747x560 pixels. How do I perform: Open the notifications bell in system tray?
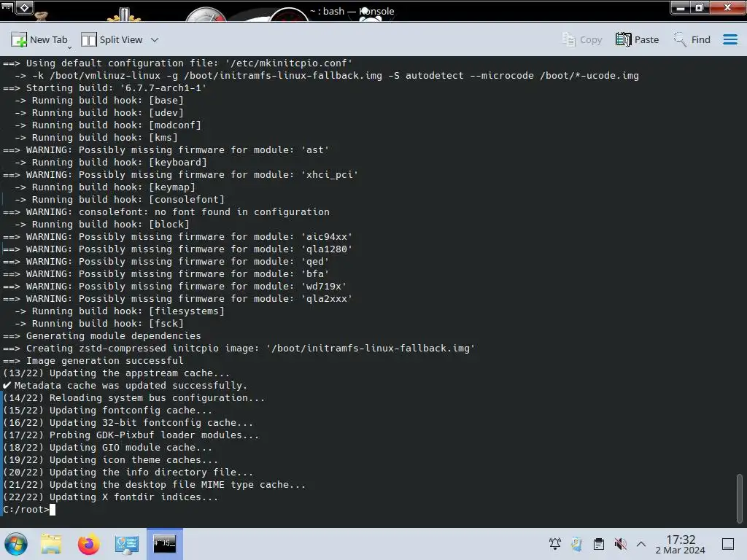click(x=555, y=544)
